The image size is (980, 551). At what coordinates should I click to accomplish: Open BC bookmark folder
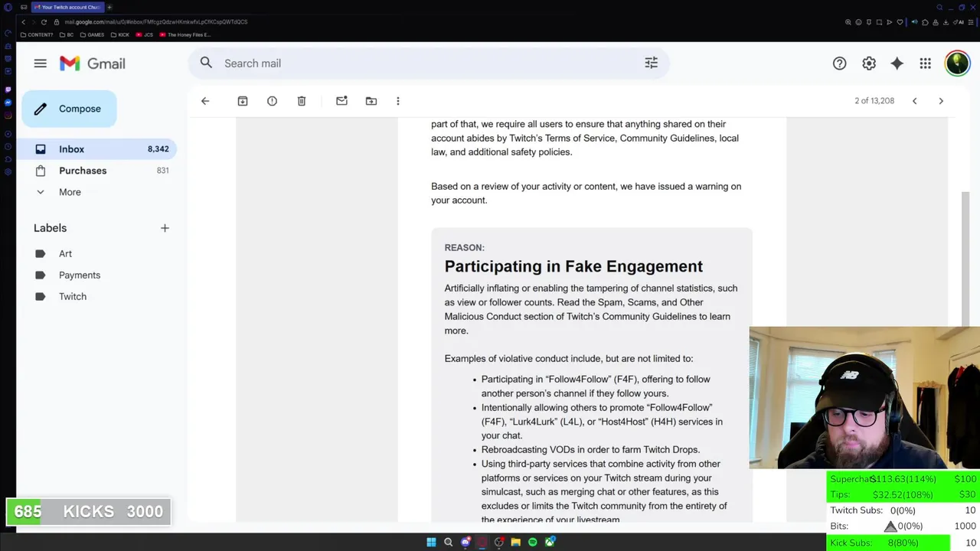point(66,34)
